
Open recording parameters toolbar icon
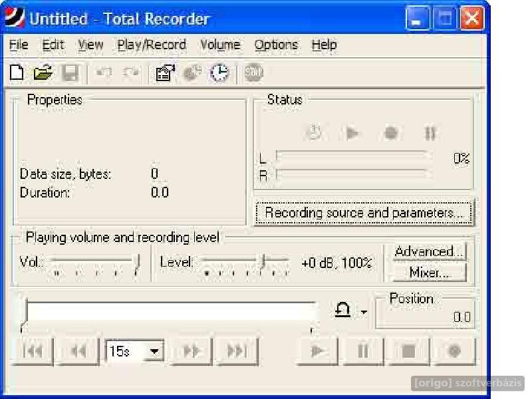point(165,72)
